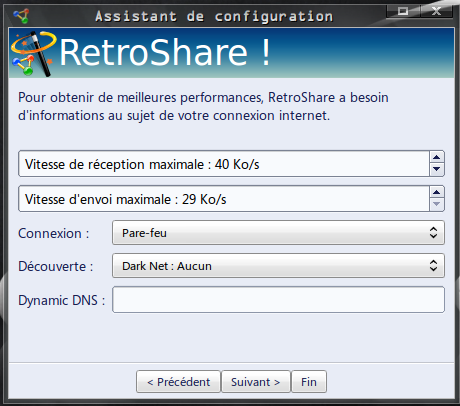Click the Dynamic DNS label
The height and width of the screenshot is (406, 460).
tap(62, 300)
